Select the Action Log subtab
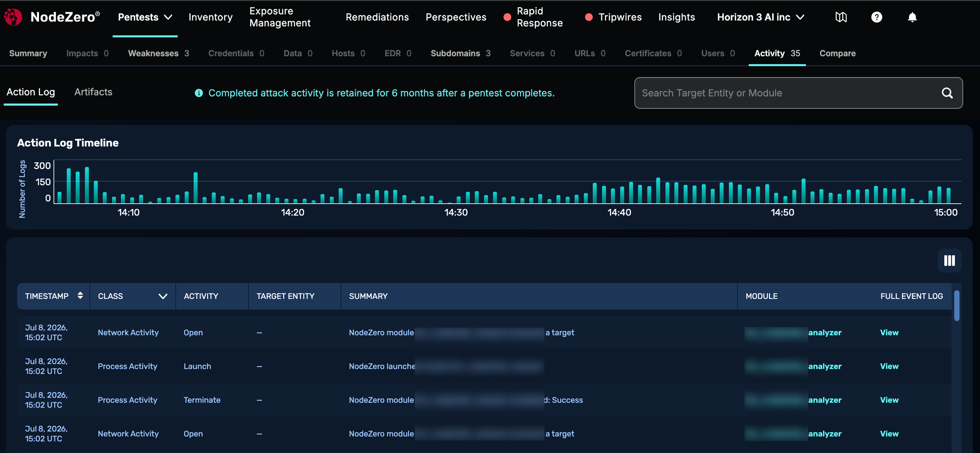 (x=31, y=92)
